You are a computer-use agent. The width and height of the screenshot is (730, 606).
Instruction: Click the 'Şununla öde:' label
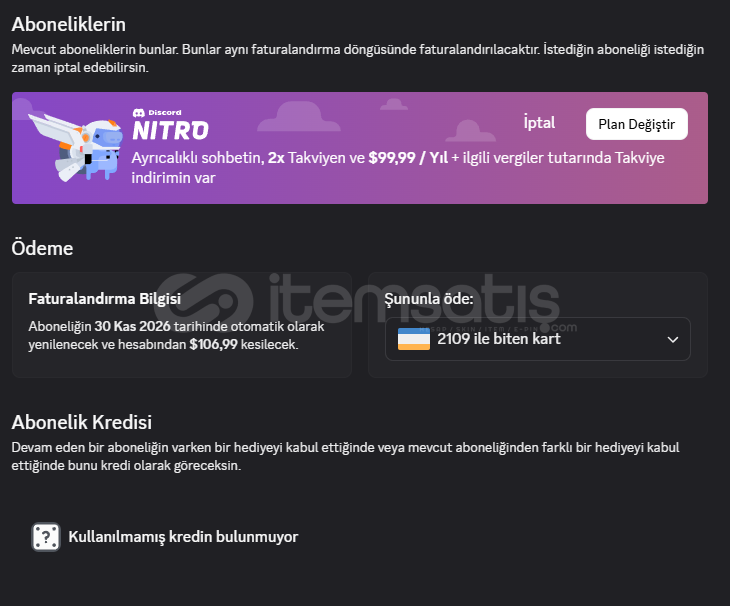428,299
